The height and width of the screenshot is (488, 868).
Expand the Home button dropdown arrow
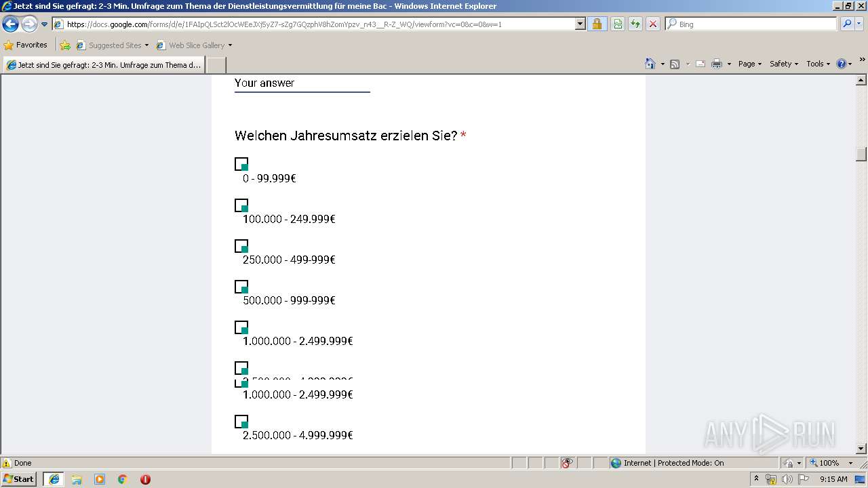coord(663,64)
